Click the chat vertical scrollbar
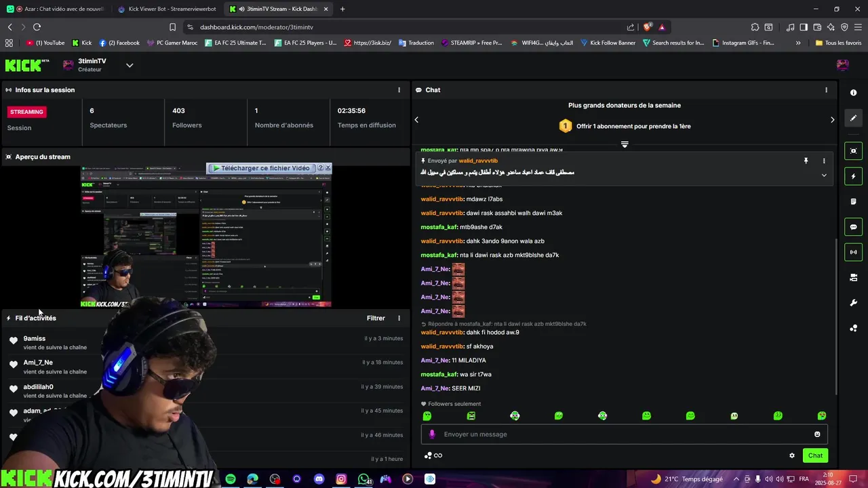The image size is (868, 488). (835, 315)
